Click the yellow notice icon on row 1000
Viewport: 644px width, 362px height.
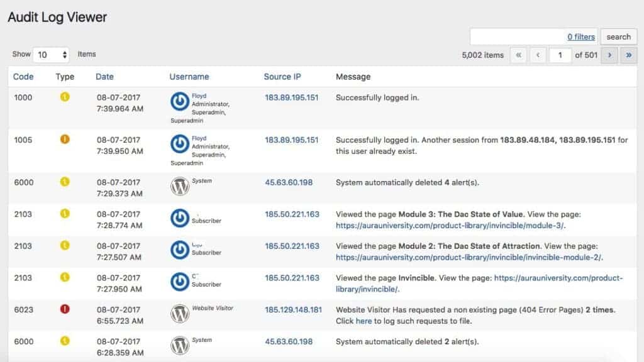[64, 97]
